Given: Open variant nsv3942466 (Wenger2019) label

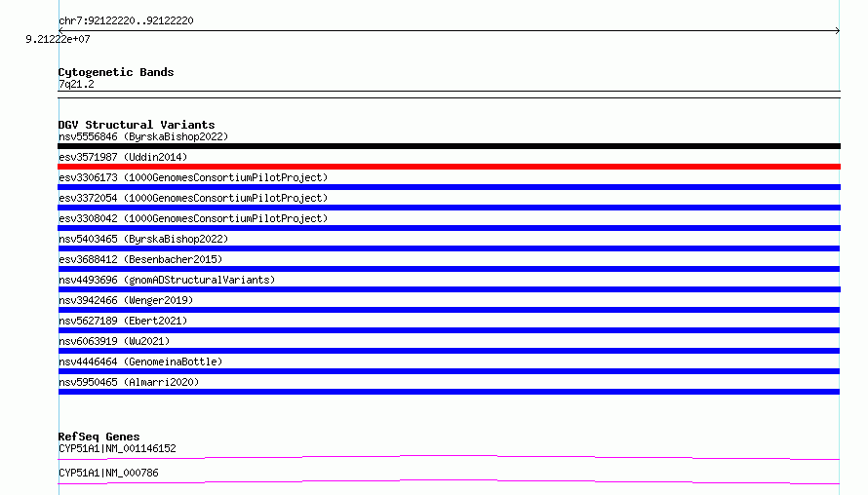Looking at the screenshot, I should (x=126, y=300).
